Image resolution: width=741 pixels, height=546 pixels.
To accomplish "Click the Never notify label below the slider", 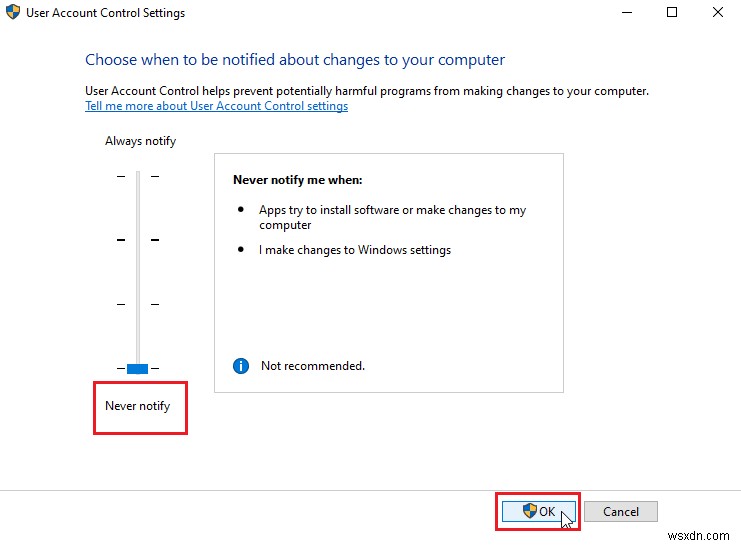I will [x=138, y=406].
